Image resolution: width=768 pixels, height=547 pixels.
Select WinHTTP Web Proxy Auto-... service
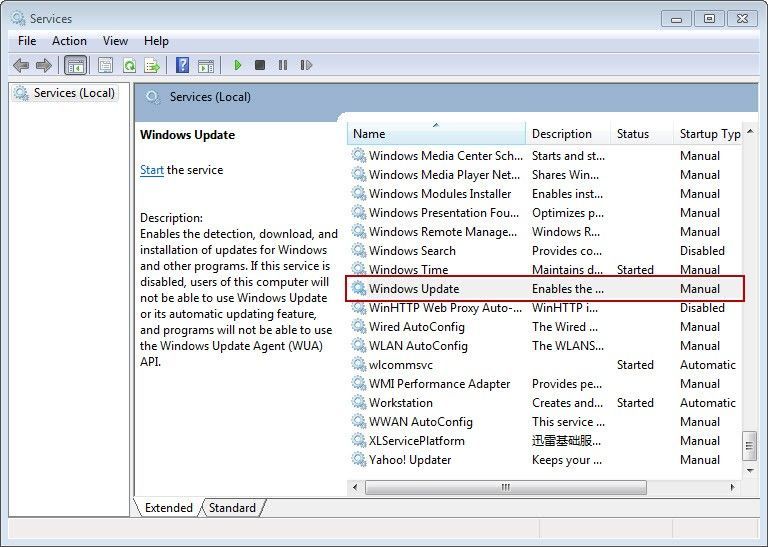[x=445, y=308]
